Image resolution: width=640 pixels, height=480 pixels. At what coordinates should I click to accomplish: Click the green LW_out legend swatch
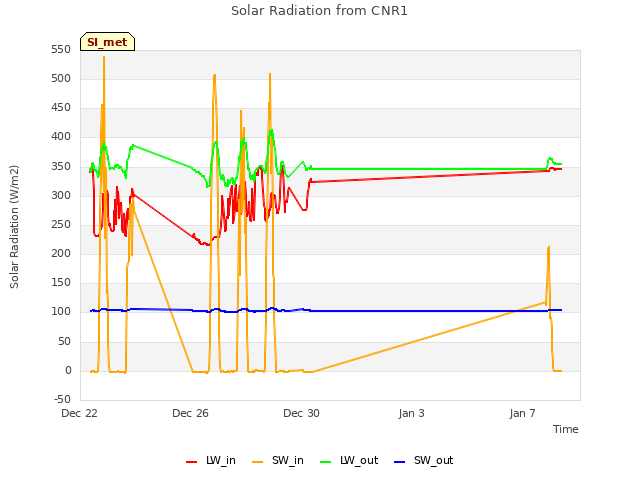[x=325, y=462]
